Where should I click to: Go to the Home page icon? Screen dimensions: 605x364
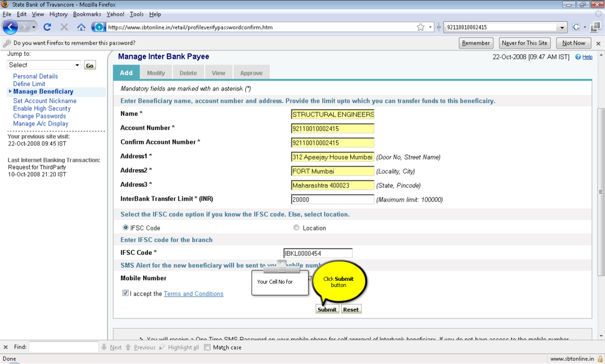81,27
